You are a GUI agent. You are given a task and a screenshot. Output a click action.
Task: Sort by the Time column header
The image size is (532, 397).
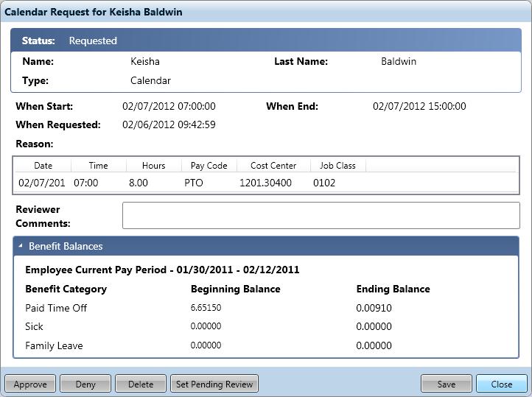[98, 166]
